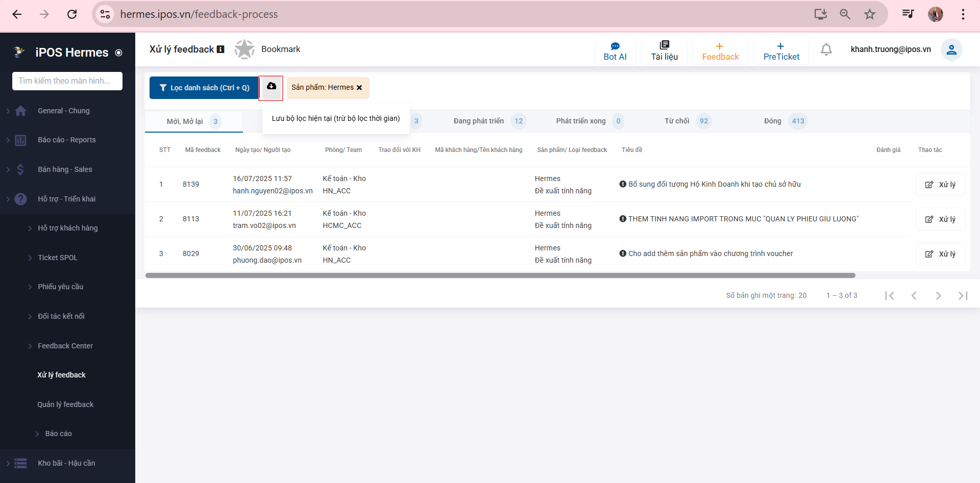Open Bot AI chat
Screen dimensions: 980x483
[615, 50]
